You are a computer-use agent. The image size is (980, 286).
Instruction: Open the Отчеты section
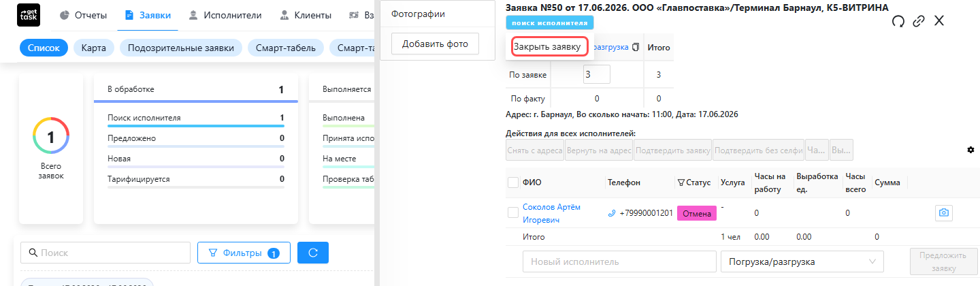[x=82, y=15]
